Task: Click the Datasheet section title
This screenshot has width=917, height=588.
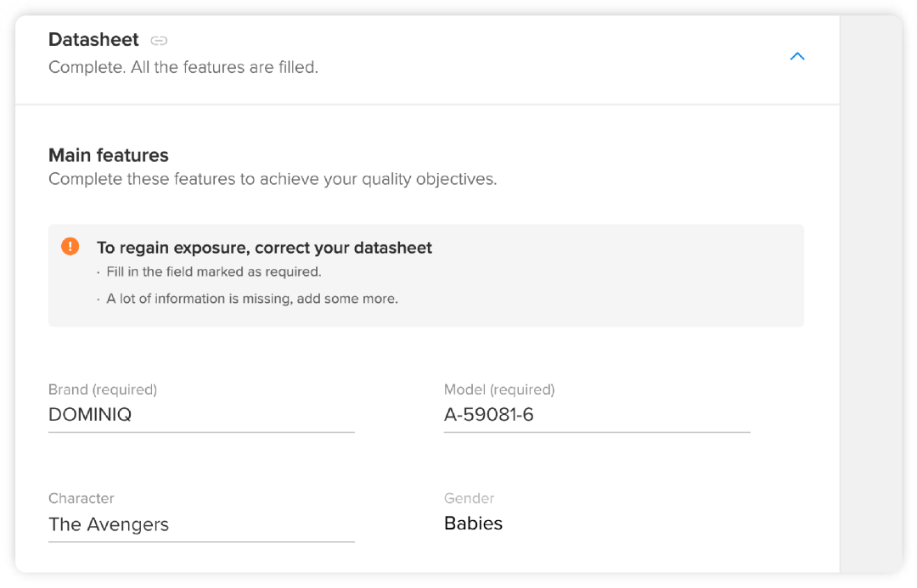Action: click(93, 39)
